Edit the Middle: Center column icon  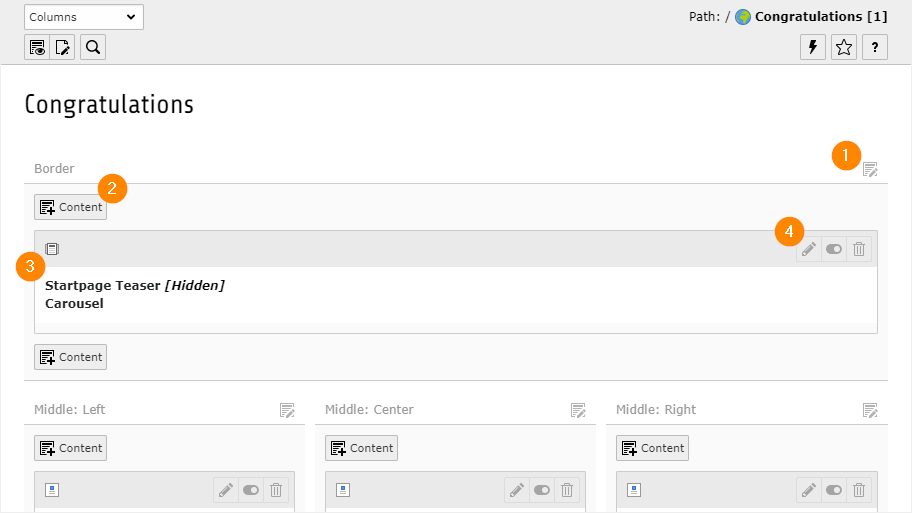578,410
